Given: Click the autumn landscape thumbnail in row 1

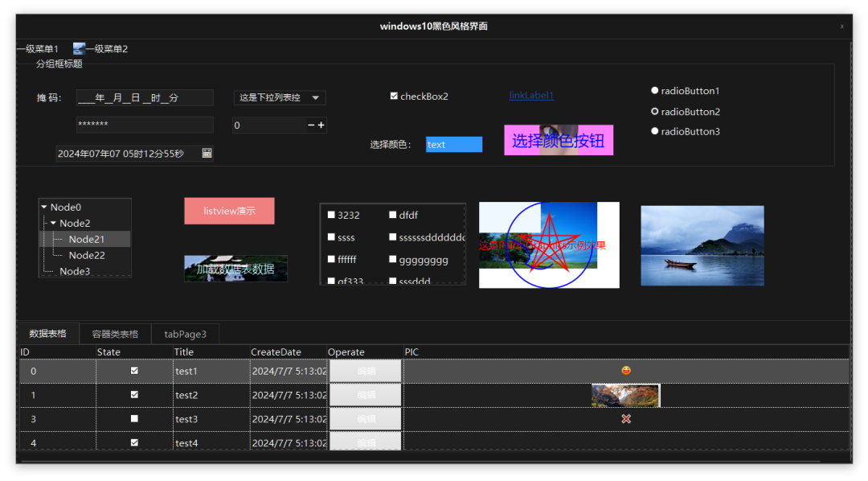Looking at the screenshot, I should 625,395.
